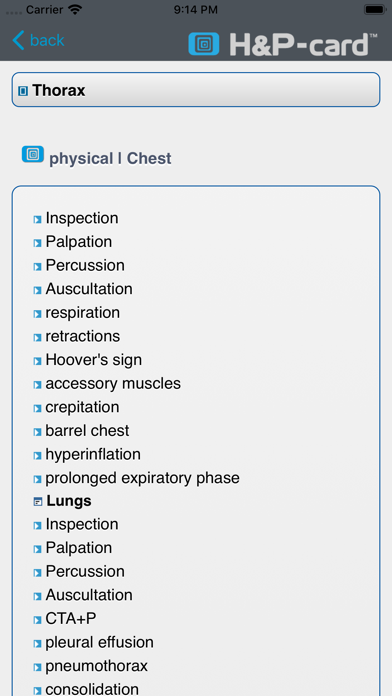Tap the H&P-card logo icon
The height and width of the screenshot is (696, 392).
pyautogui.click(x=204, y=44)
